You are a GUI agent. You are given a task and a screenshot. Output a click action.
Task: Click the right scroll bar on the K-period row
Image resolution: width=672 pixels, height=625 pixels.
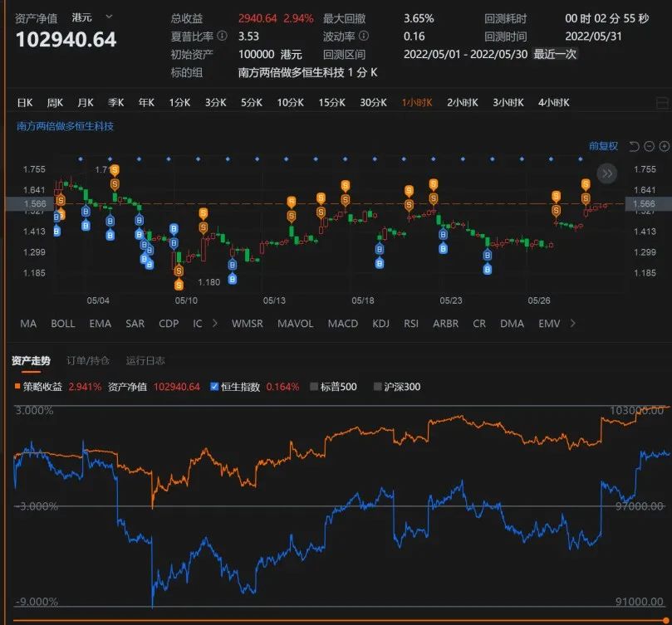click(663, 102)
